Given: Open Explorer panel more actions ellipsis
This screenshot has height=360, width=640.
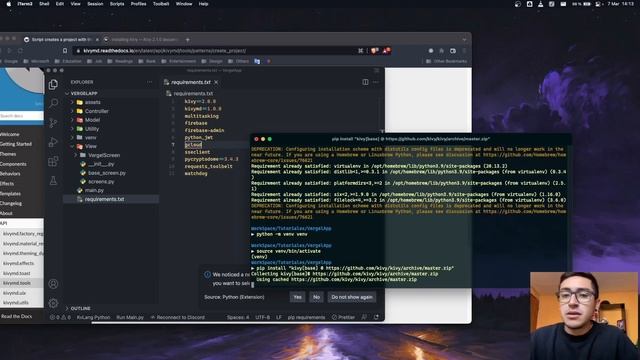Looking at the screenshot, I should tap(149, 82).
